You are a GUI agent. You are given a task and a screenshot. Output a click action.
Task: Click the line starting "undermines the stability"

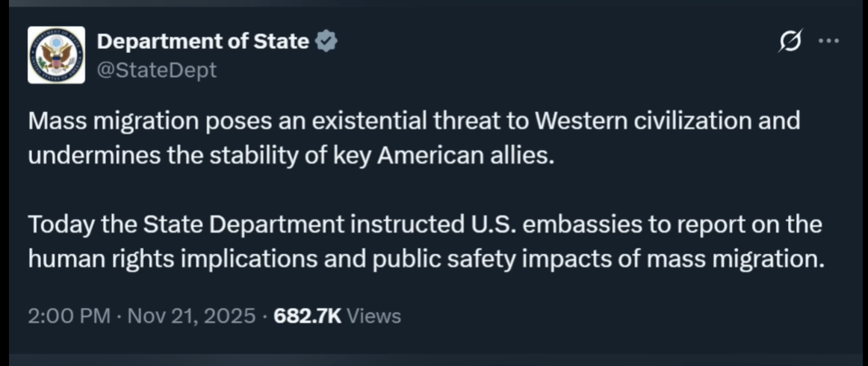coord(292,156)
